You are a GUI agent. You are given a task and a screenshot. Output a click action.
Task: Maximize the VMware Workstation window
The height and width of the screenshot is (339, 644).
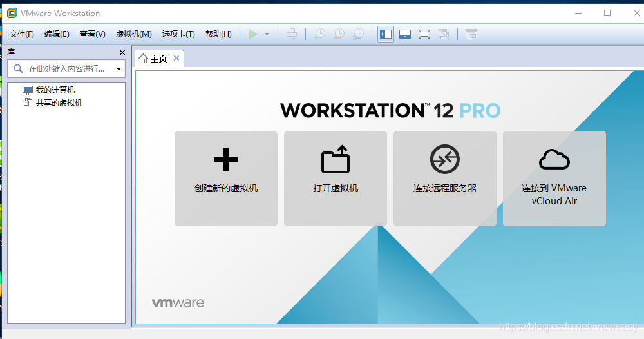[x=607, y=13]
